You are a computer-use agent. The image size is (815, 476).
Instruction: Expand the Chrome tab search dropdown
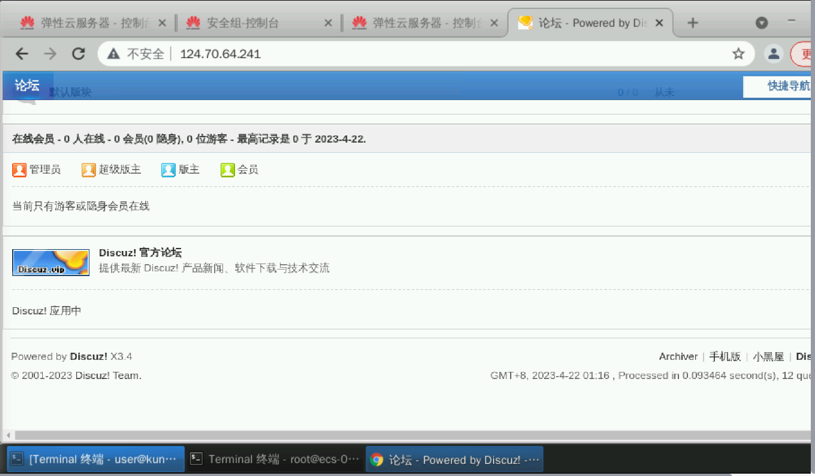coord(761,23)
